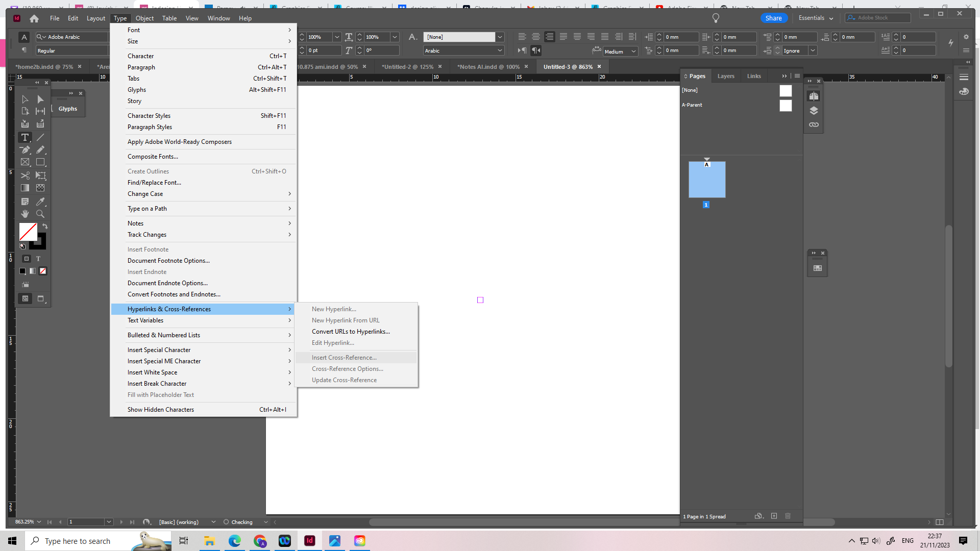Select the Pen tool
Viewport: 980px width, 551px height.
[x=24, y=150]
